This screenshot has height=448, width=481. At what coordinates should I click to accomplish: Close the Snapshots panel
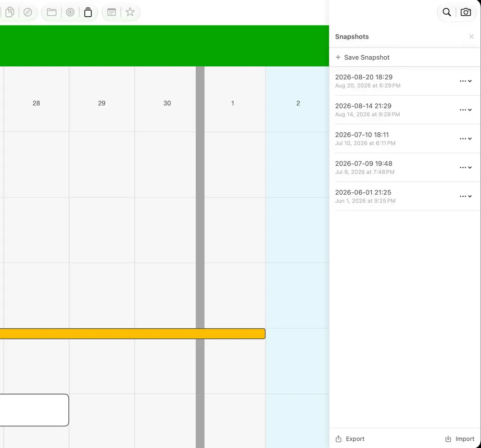[471, 37]
